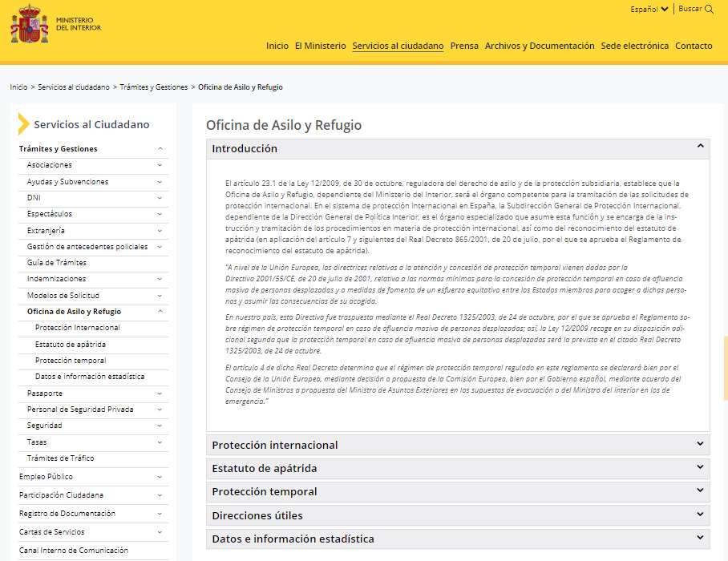
Task: Expand the Ayudas y Subvenciones chevron
Action: (x=160, y=182)
